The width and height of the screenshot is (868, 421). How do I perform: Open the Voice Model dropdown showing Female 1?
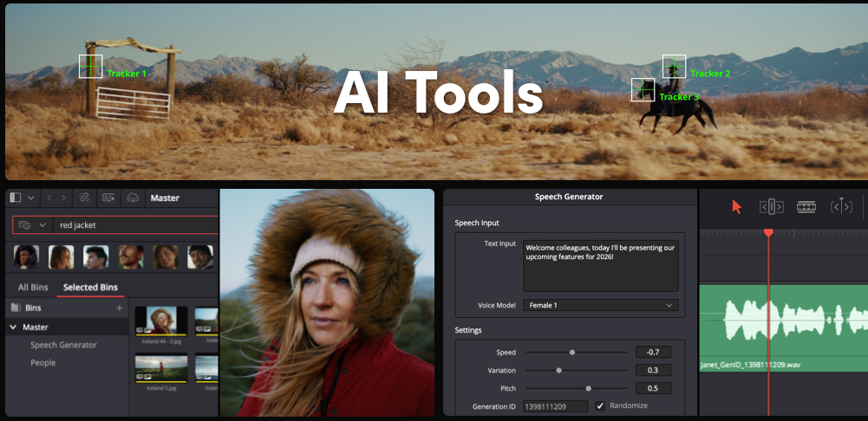click(x=601, y=305)
